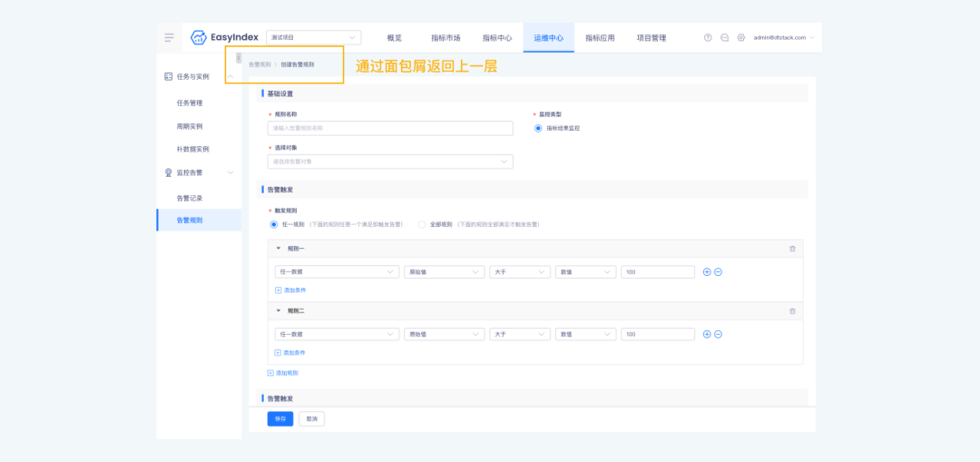Click the blue 保存 button

pos(280,418)
